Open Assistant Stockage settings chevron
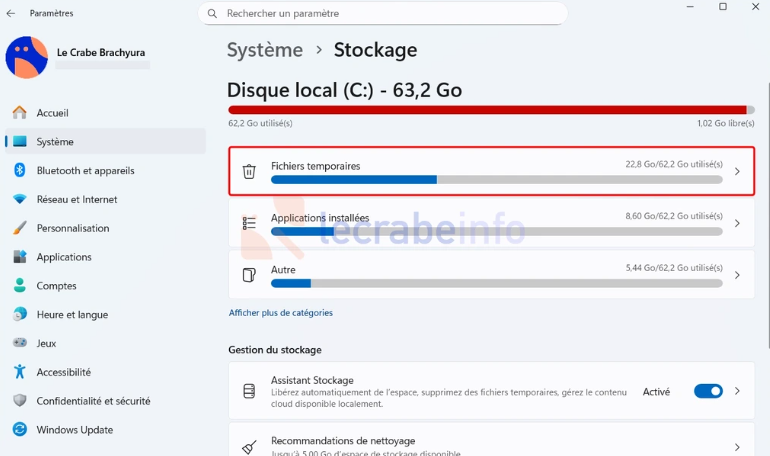 (x=737, y=391)
